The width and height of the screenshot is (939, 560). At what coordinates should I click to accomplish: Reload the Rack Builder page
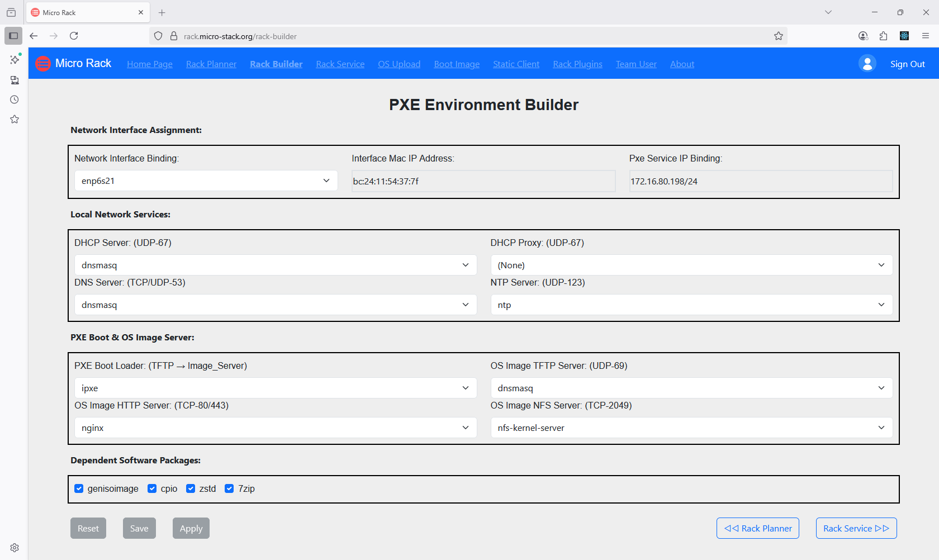pos(74,36)
